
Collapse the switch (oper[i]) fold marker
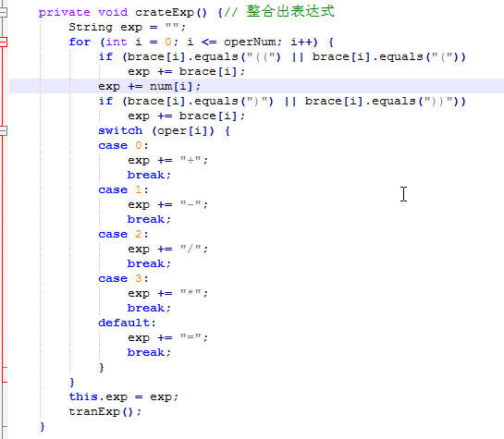pyautogui.click(x=3, y=130)
